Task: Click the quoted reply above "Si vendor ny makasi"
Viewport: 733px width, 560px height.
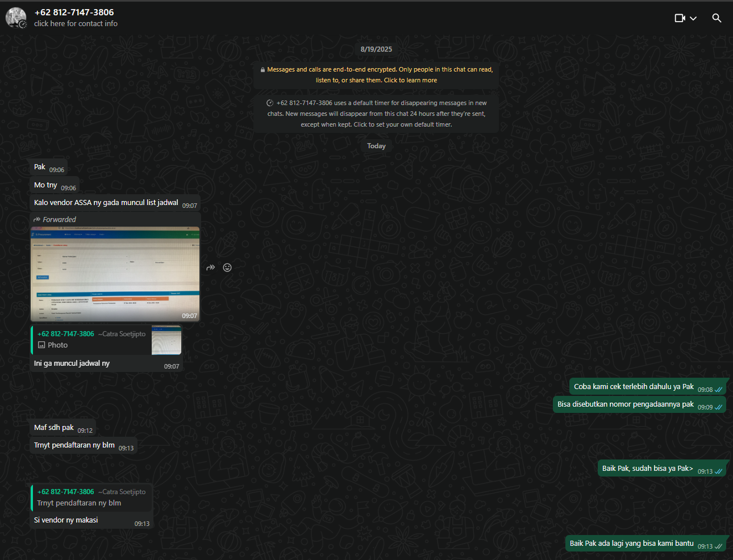Action: [x=91, y=498]
